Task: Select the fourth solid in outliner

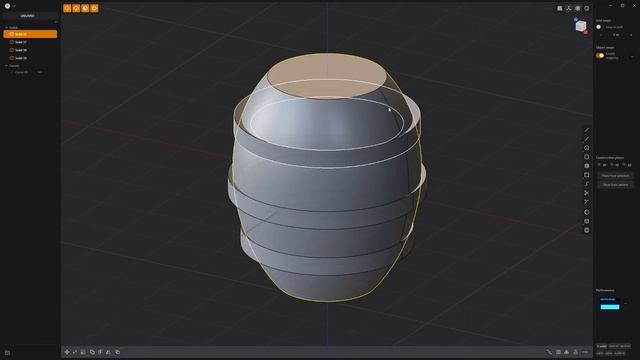Action: pyautogui.click(x=30, y=58)
